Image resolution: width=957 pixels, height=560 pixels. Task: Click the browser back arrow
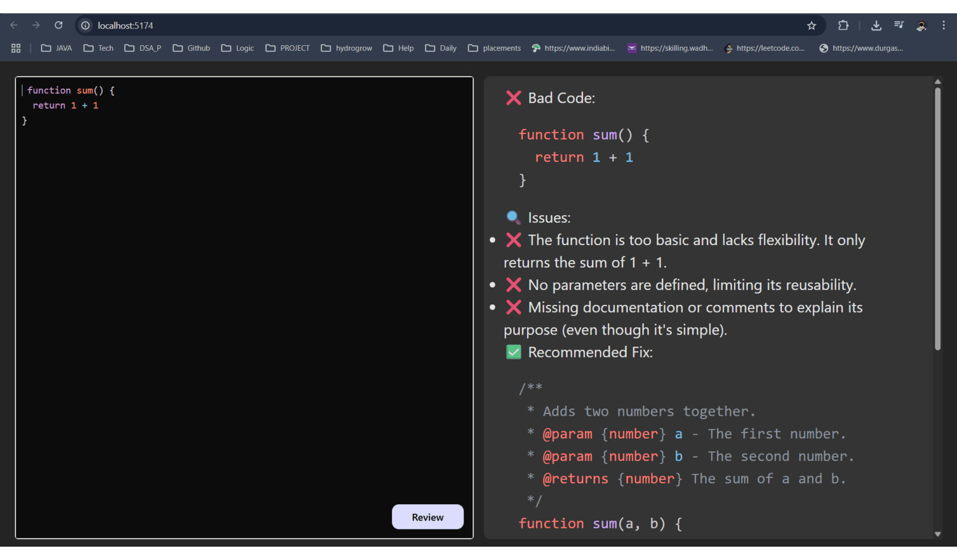tap(14, 25)
